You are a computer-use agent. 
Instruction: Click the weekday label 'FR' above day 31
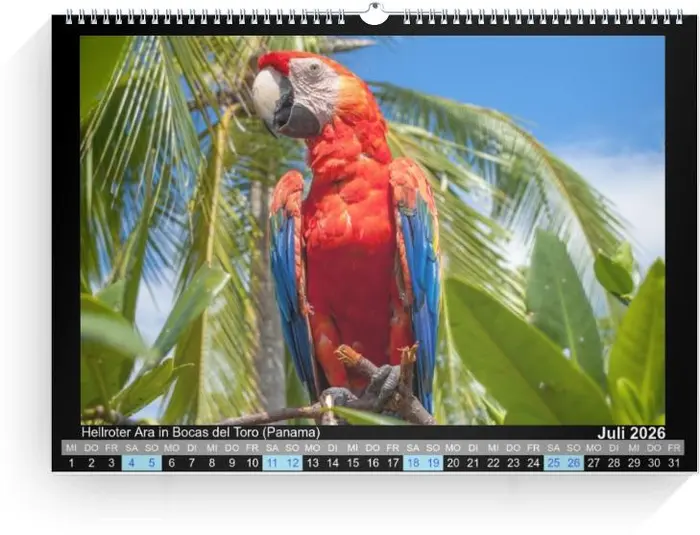[x=674, y=448]
